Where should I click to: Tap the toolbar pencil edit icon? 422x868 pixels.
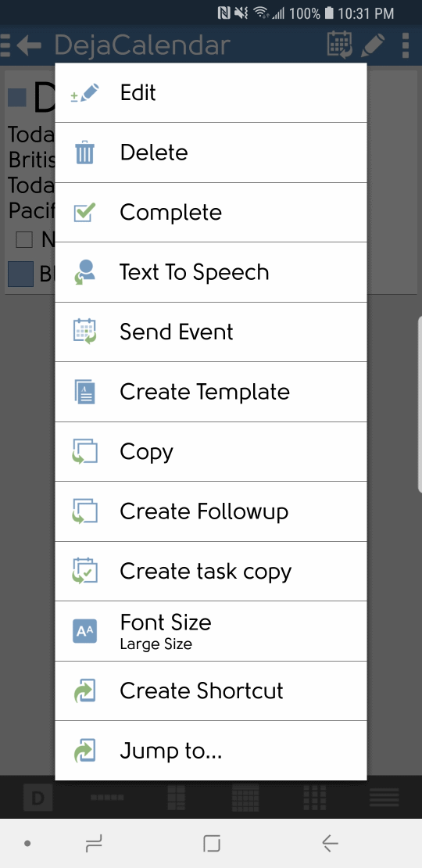373,45
